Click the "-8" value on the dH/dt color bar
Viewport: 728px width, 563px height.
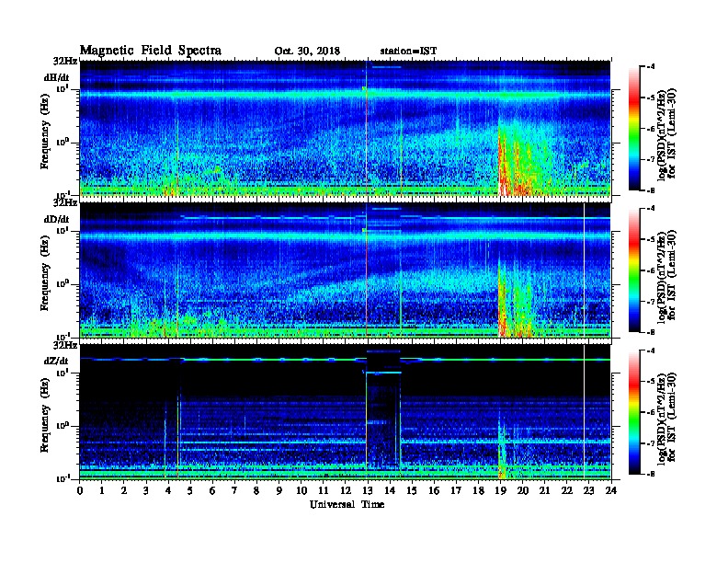coord(650,190)
